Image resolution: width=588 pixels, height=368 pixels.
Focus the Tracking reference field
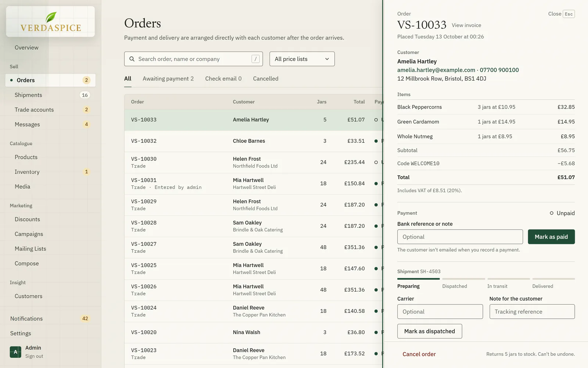pos(532,311)
